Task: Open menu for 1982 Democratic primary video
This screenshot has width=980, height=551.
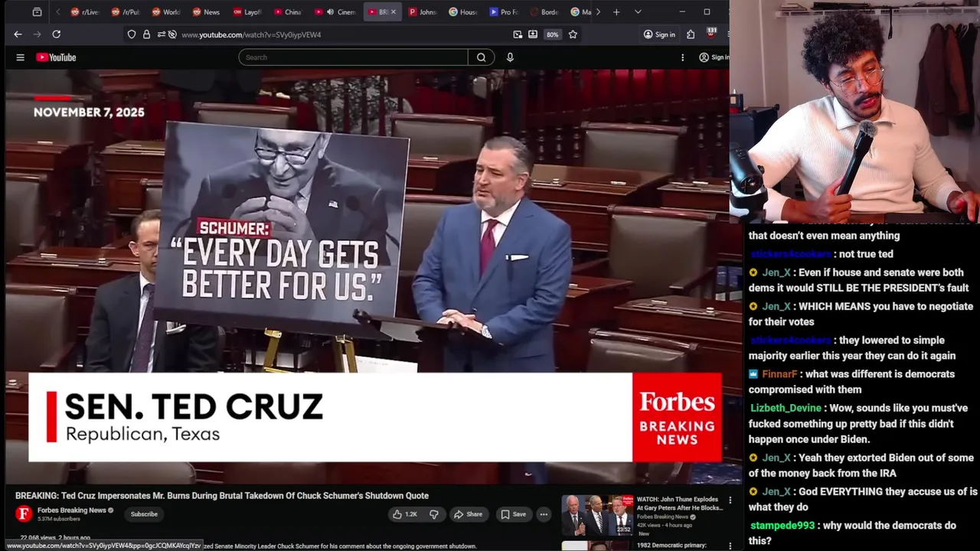Action: (x=730, y=546)
